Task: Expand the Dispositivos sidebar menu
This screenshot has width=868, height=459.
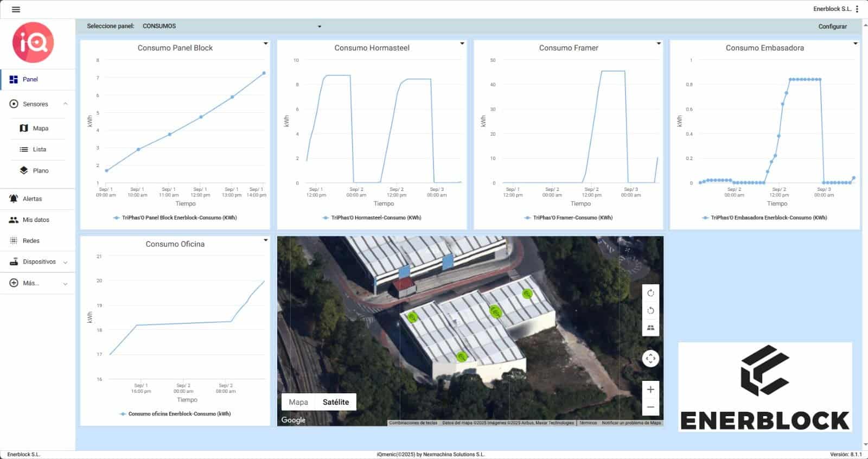Action: 39,262
